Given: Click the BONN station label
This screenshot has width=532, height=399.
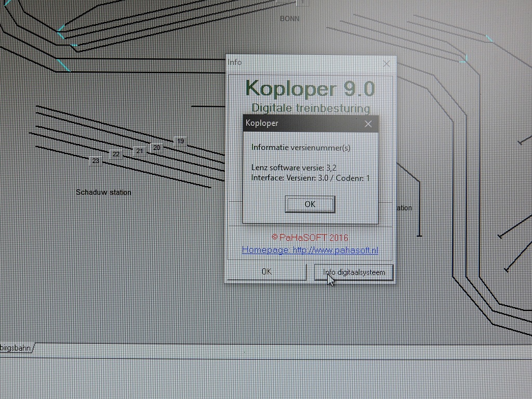Looking at the screenshot, I should [289, 19].
